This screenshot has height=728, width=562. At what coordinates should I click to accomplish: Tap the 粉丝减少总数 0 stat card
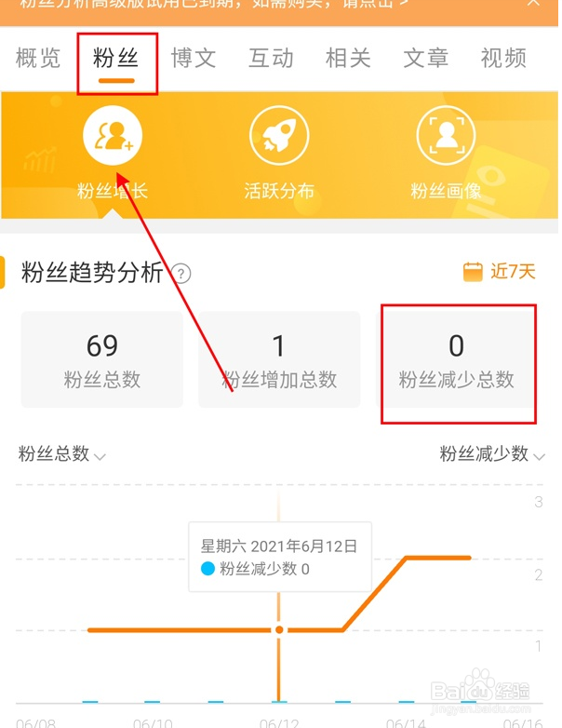click(x=456, y=359)
